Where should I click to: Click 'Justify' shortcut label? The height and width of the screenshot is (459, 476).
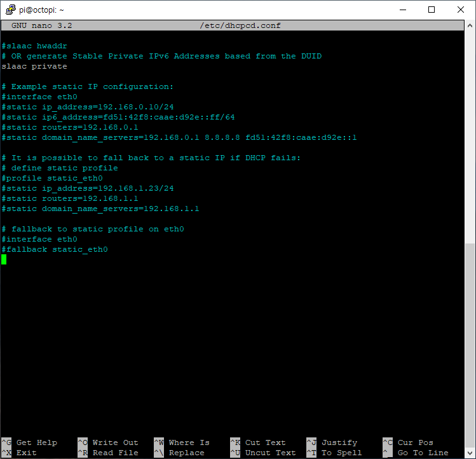(x=339, y=442)
